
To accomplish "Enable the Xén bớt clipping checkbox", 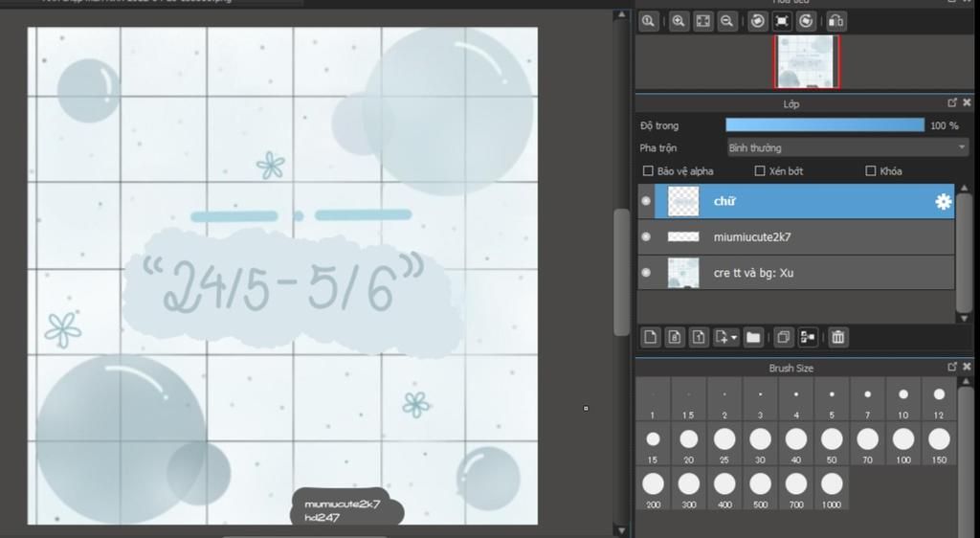I will [x=760, y=170].
